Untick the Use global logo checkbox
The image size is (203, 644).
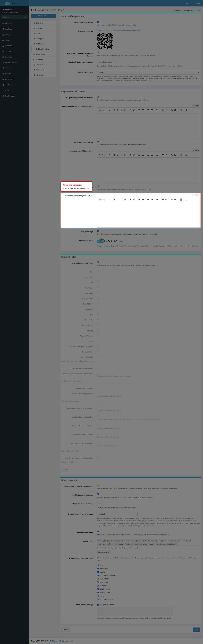(x=98, y=231)
